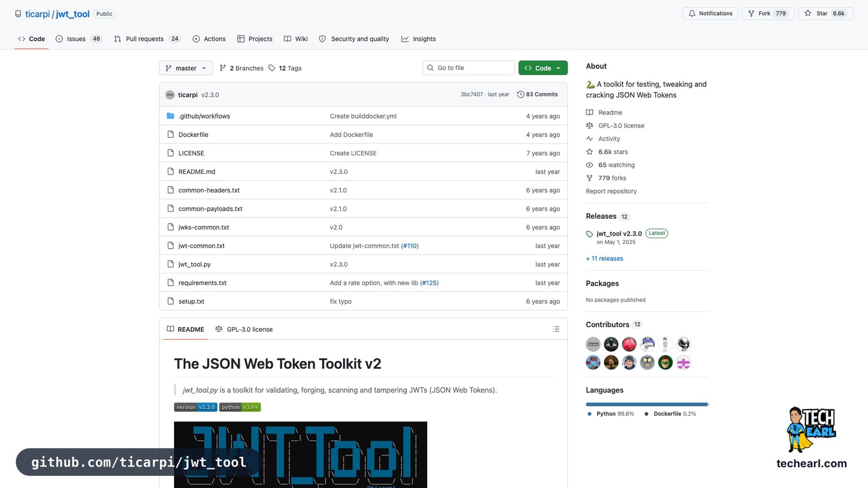Open the Dockerfile 0.2% language link

pos(670,414)
